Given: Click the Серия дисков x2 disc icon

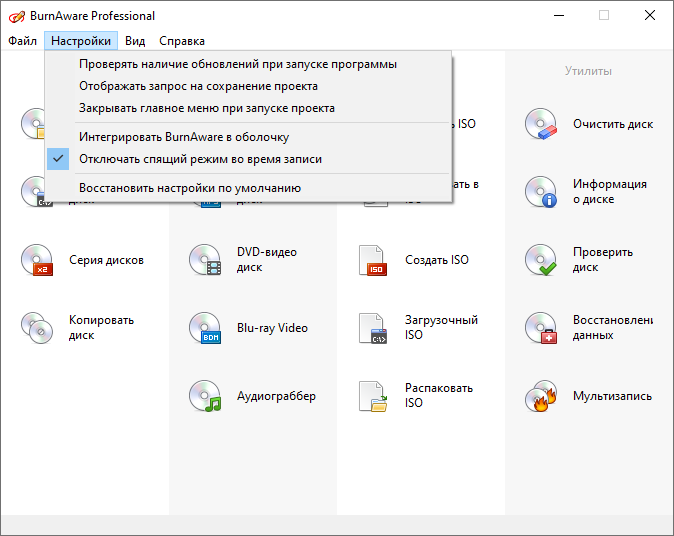Looking at the screenshot, I should [x=37, y=260].
